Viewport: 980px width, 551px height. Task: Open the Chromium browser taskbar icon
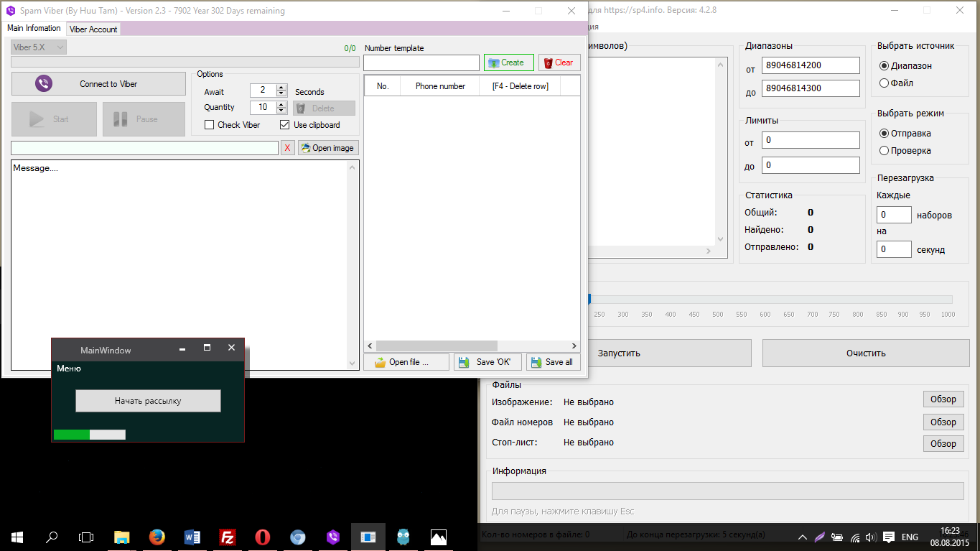pyautogui.click(x=298, y=537)
